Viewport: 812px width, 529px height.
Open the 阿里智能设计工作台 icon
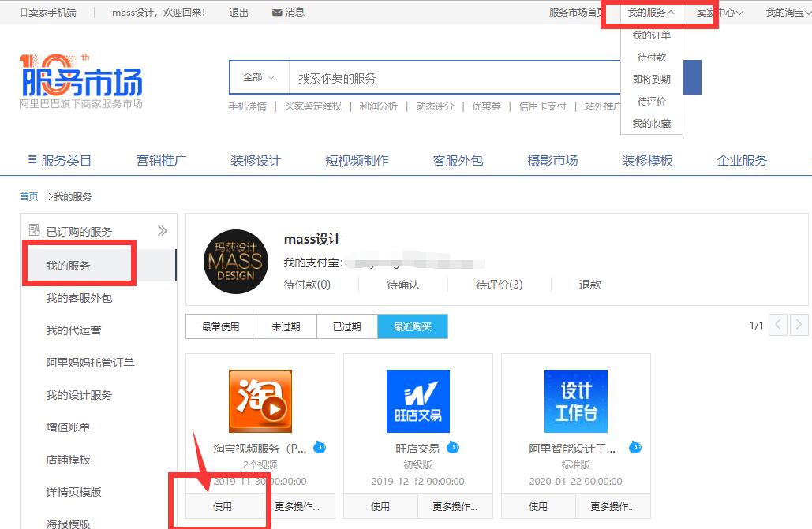click(575, 400)
